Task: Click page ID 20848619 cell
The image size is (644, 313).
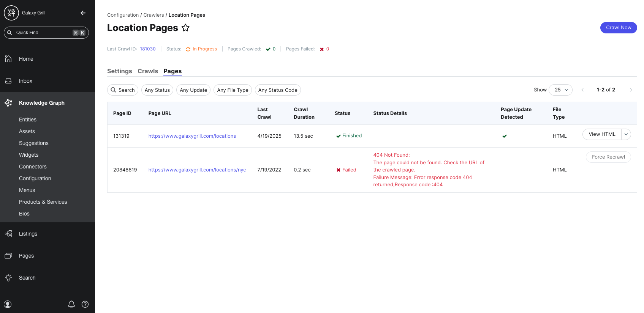Action: [x=125, y=170]
